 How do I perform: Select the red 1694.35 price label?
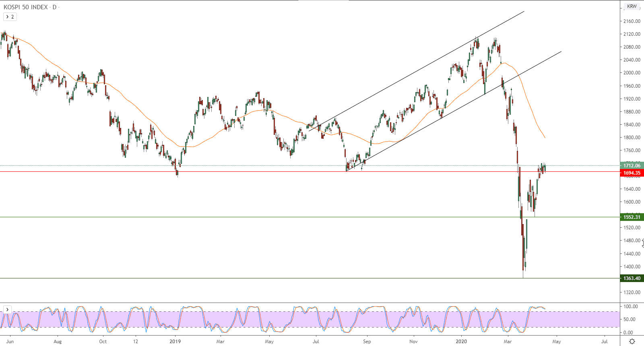(x=632, y=173)
